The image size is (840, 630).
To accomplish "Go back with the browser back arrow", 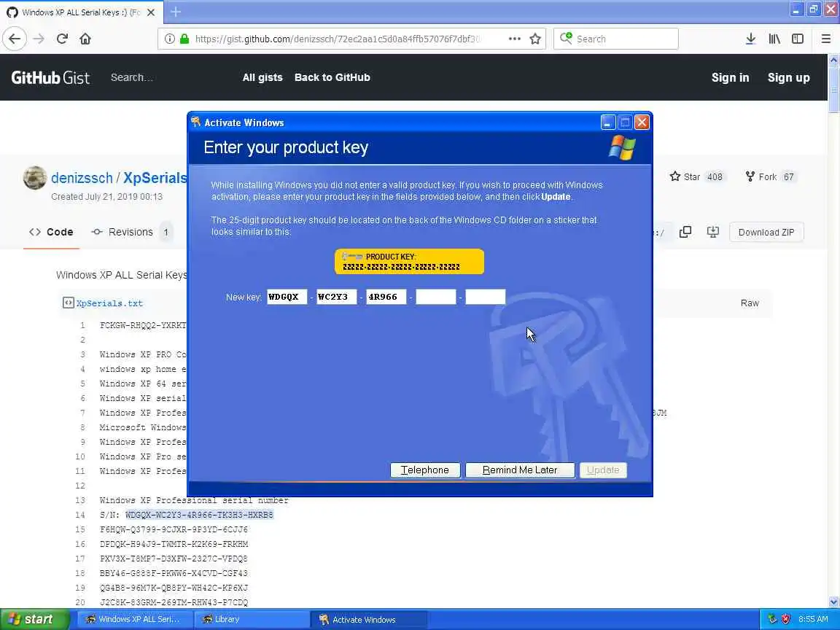I will [x=15, y=39].
